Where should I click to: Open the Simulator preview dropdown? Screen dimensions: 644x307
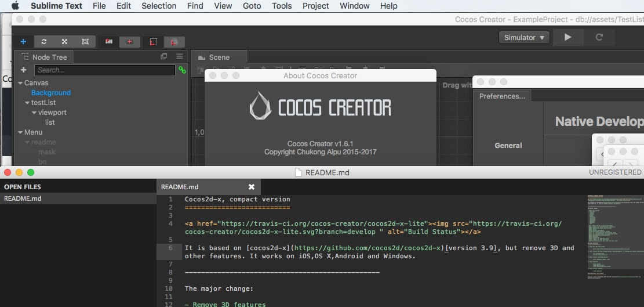(x=524, y=37)
